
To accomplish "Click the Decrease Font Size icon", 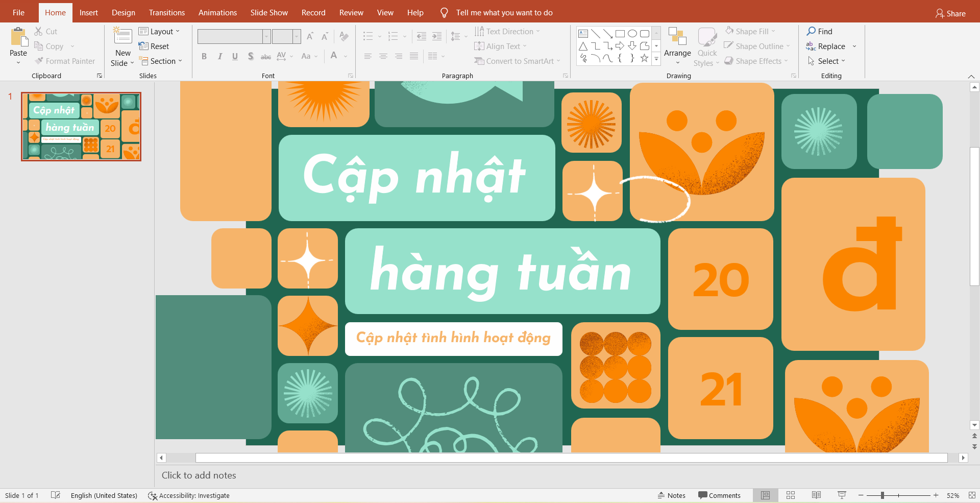I will [x=325, y=36].
